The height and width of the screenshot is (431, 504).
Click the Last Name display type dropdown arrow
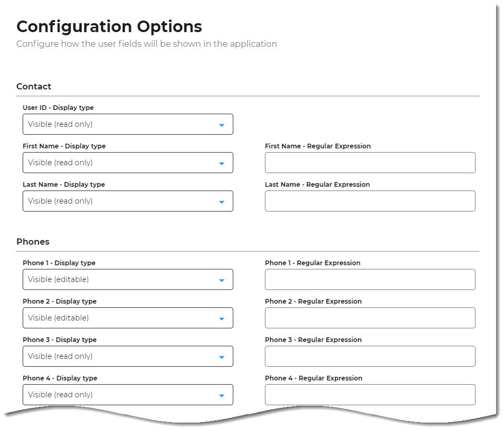[x=221, y=202]
